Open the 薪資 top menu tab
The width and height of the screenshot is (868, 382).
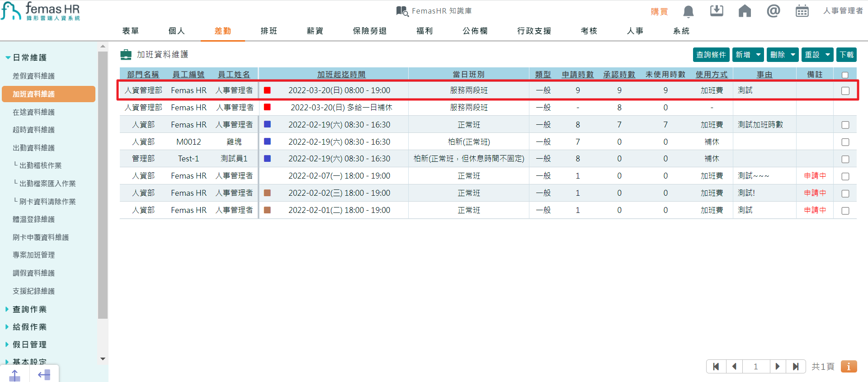coord(315,31)
